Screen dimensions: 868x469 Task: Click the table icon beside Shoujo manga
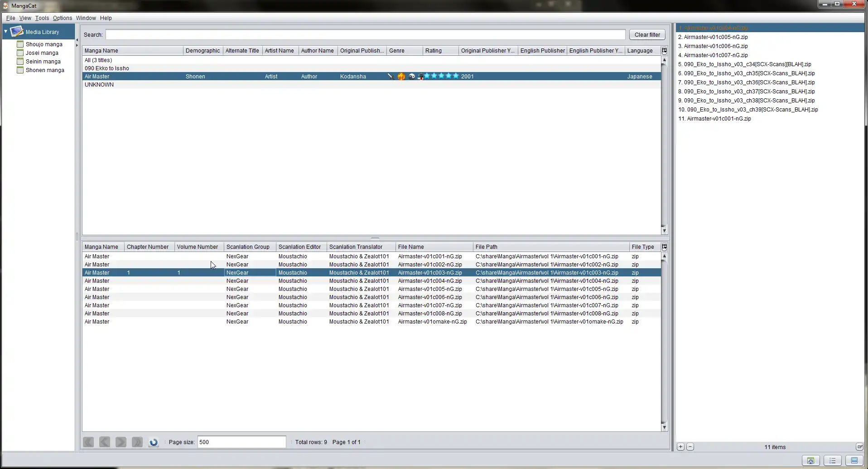[x=20, y=44]
